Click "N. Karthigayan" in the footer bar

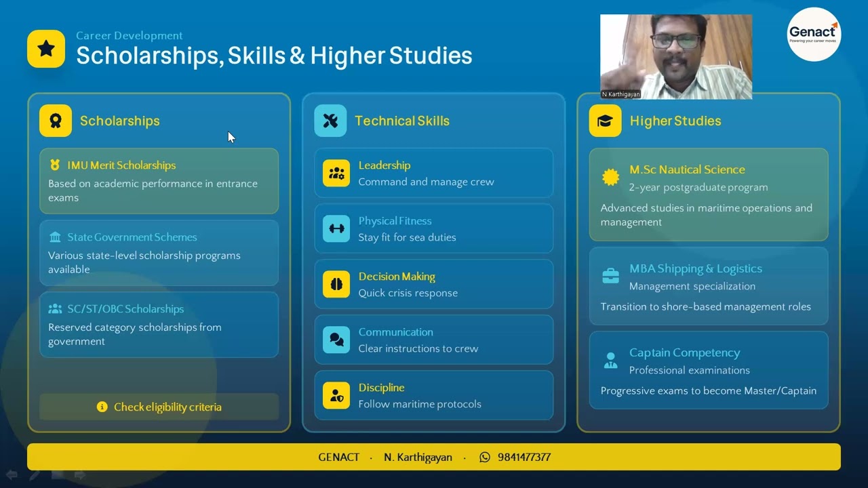click(418, 457)
